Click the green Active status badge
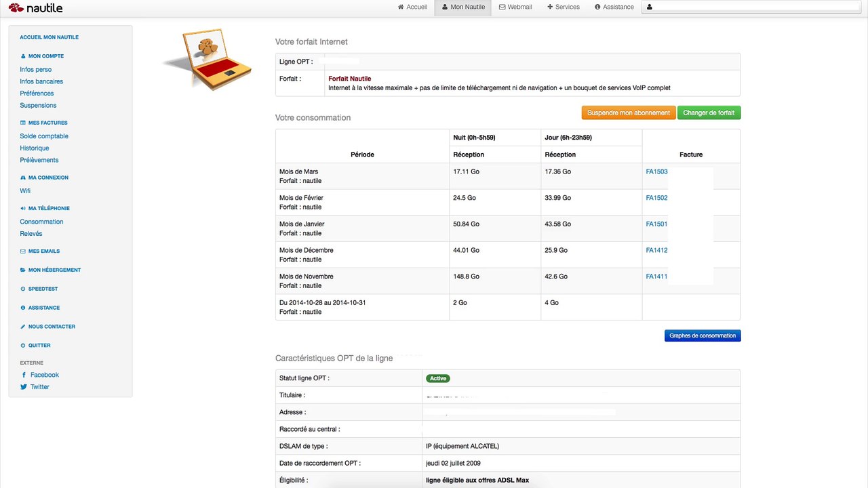 coord(438,378)
